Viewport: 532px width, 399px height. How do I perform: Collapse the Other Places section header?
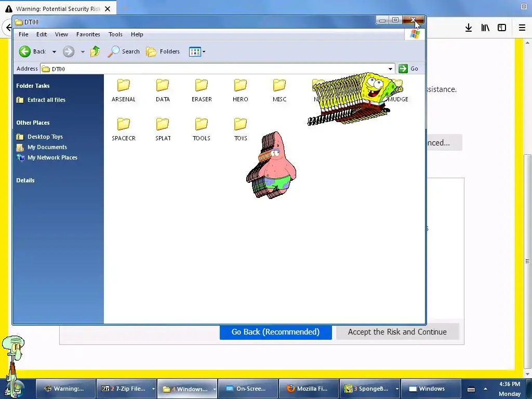coord(33,123)
